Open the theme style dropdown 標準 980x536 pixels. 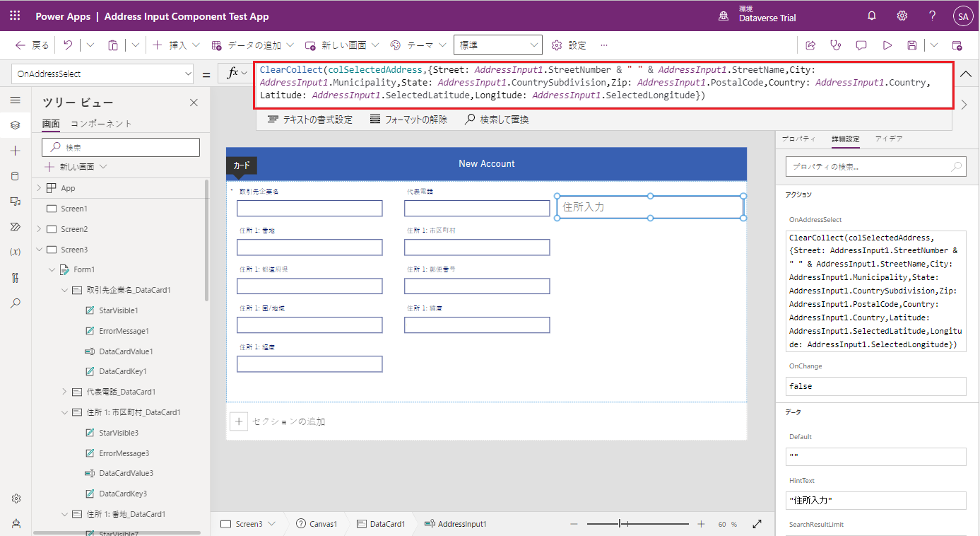point(497,45)
